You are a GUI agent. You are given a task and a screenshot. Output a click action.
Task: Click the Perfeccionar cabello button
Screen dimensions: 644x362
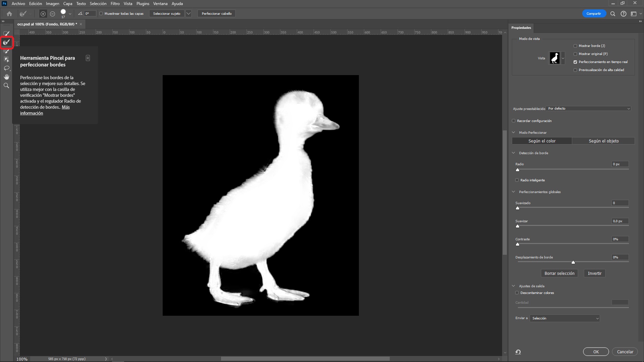click(217, 14)
